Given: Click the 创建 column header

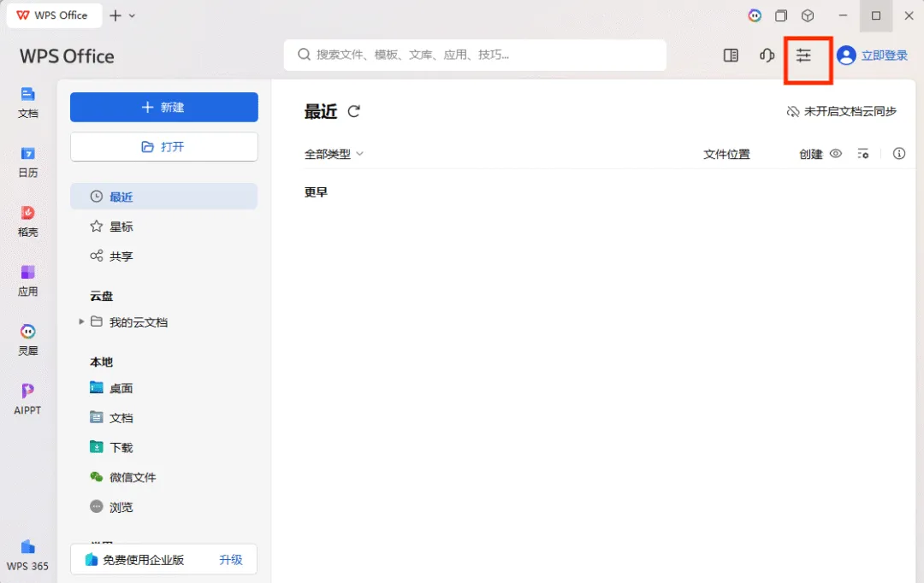Looking at the screenshot, I should pyautogui.click(x=811, y=154).
